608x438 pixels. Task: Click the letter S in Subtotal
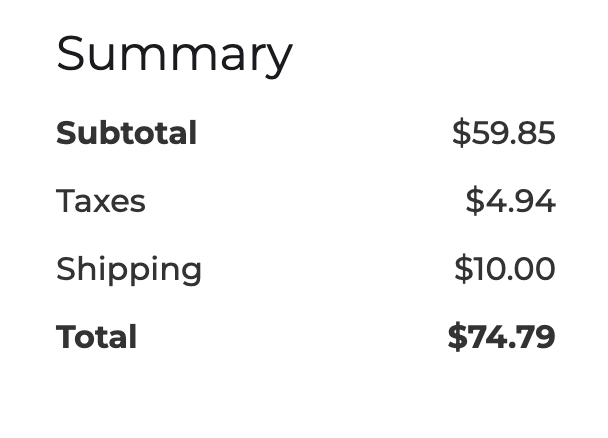(66, 133)
